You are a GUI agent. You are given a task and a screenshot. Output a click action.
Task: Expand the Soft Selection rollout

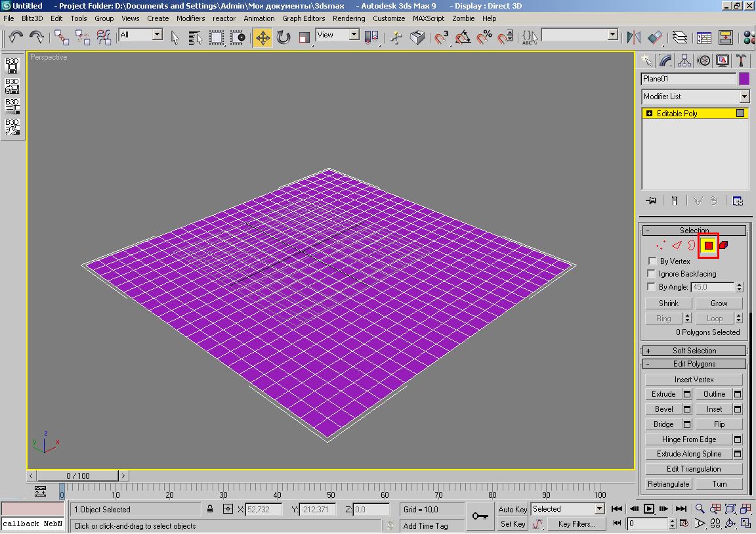point(694,351)
